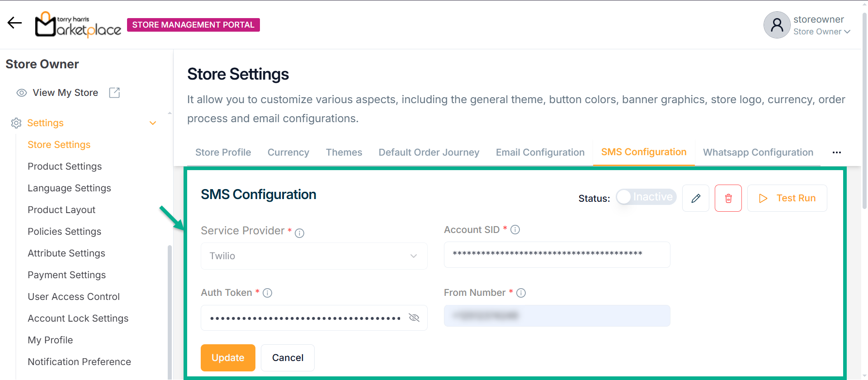Screen dimensions: 868x380
Task: Collapse the Settings sidebar section
Action: pyautogui.click(x=153, y=123)
